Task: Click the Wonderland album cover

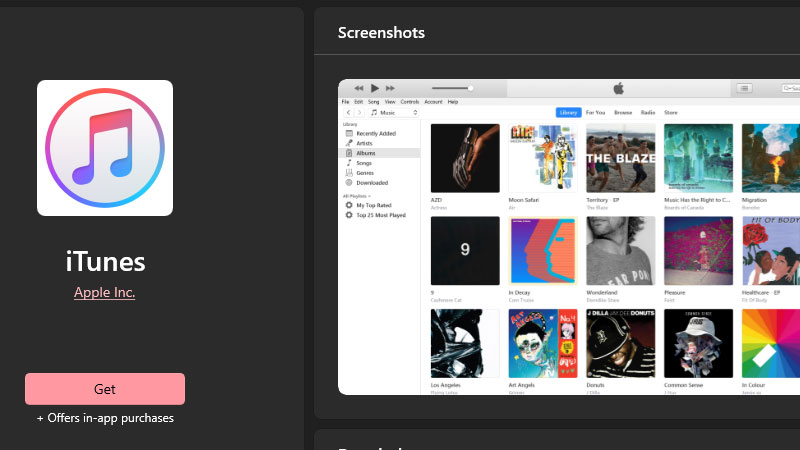Action: tap(620, 251)
